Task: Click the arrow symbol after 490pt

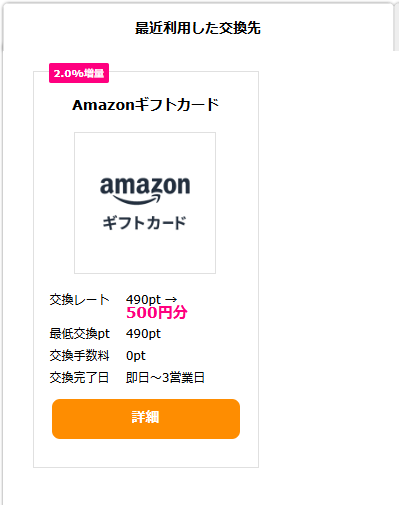Action: [171, 300]
